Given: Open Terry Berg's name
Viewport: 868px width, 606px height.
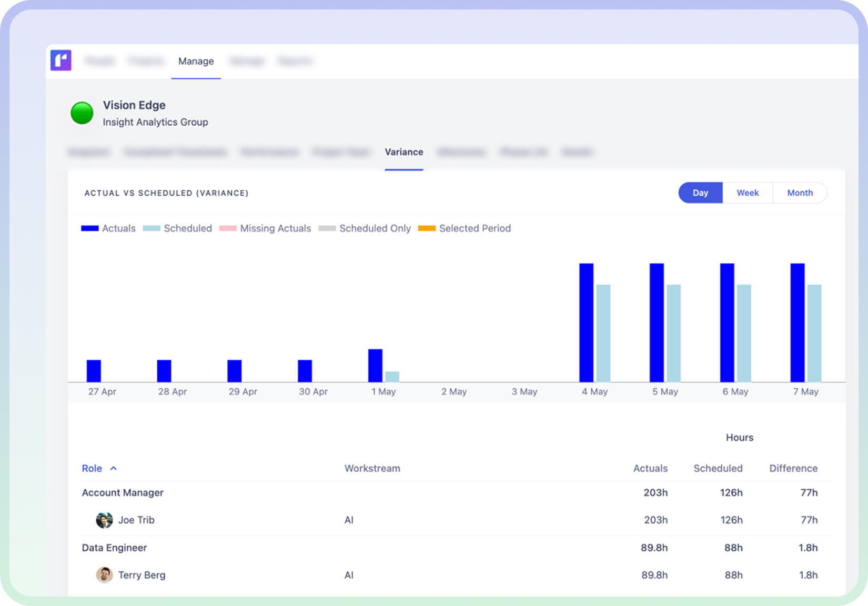Looking at the screenshot, I should click(142, 575).
